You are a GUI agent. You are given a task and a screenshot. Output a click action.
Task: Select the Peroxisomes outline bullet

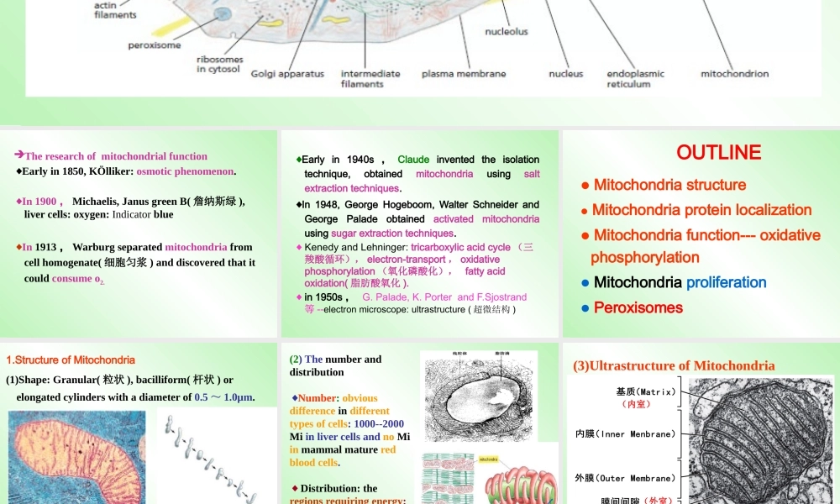[640, 308]
